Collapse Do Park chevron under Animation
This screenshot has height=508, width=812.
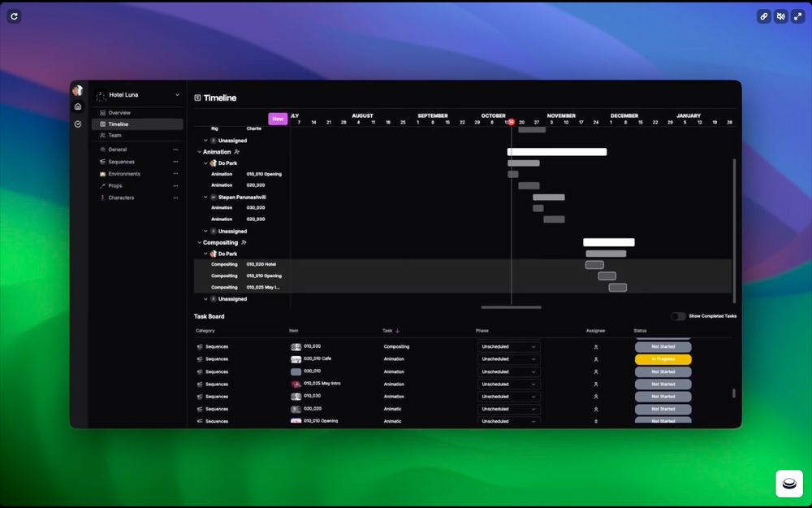[x=205, y=163]
